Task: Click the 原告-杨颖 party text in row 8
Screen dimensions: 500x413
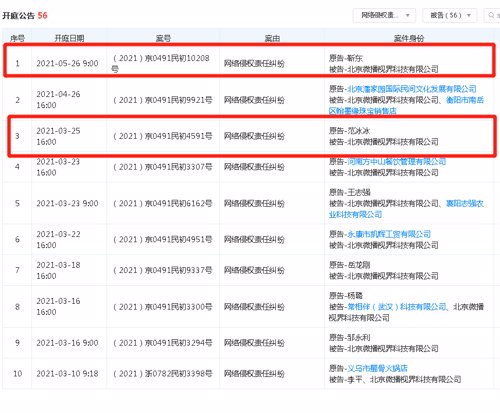Action: [x=346, y=296]
